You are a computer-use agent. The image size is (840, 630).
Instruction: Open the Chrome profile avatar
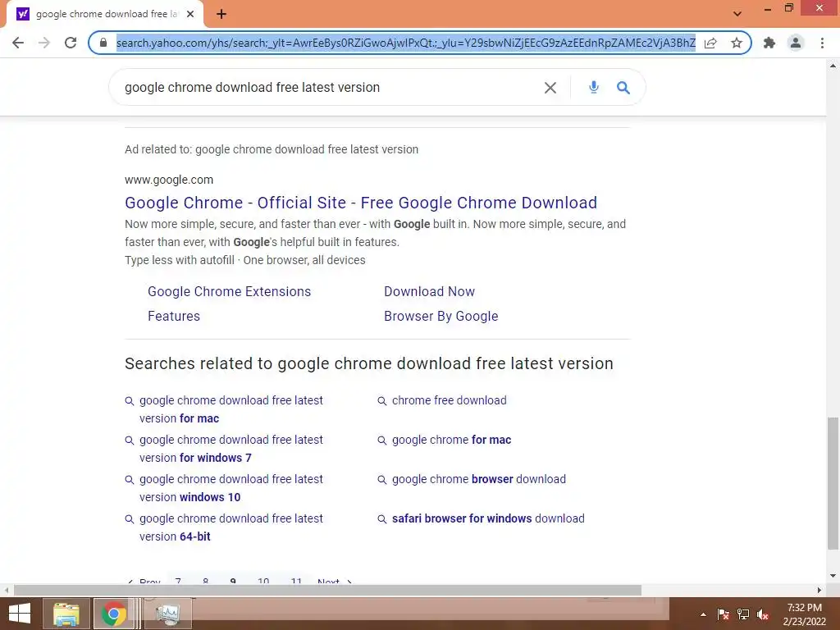(796, 43)
